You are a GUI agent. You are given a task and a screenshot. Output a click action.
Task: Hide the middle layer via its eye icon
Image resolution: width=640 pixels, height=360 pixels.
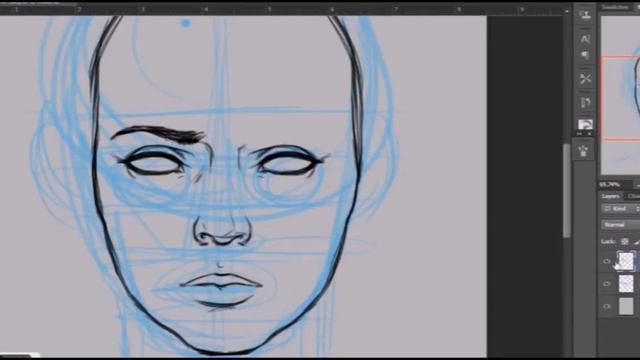point(607,284)
